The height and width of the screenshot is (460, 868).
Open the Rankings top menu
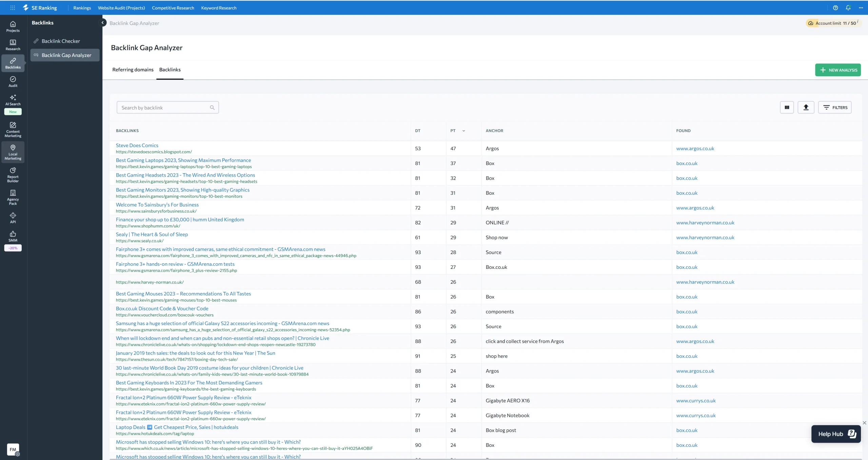pos(82,8)
